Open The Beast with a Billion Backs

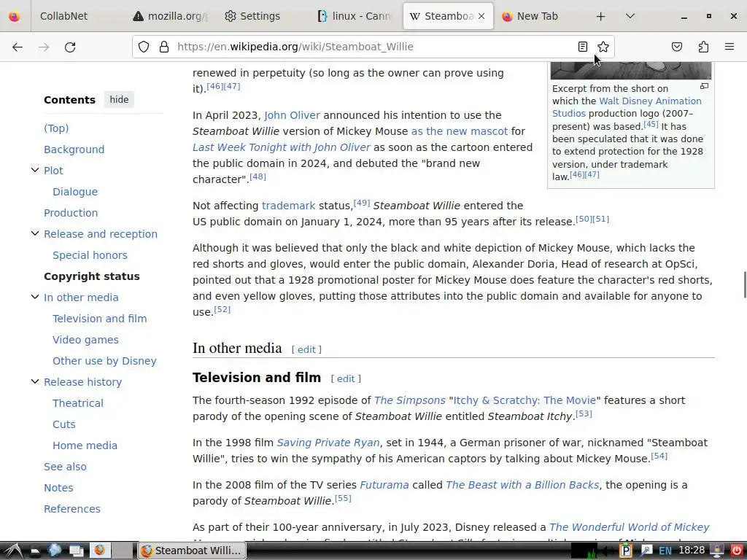point(522,485)
